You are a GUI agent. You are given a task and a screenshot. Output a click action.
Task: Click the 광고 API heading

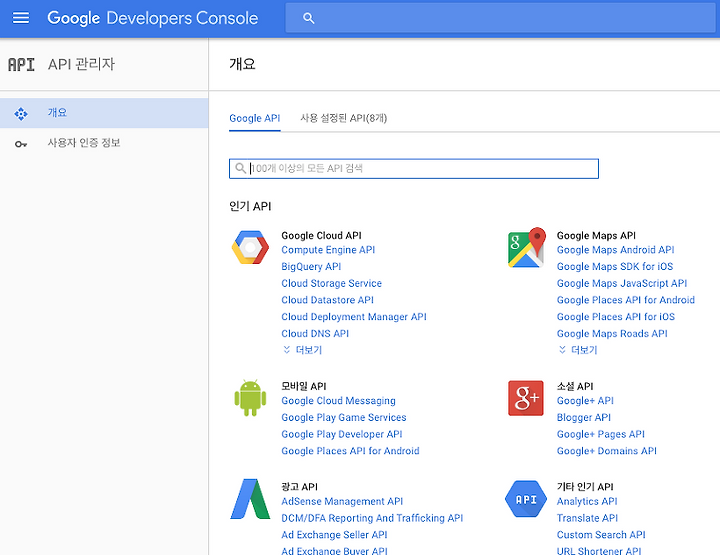(299, 487)
